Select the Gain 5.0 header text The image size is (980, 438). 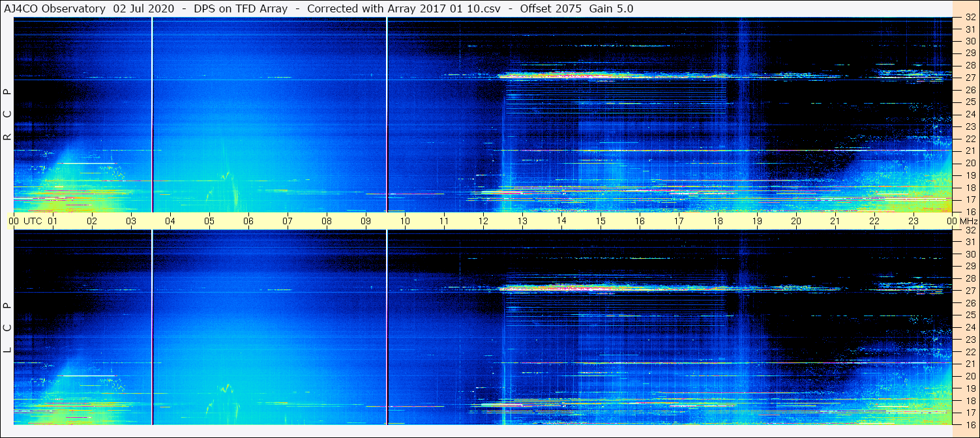click(611, 8)
